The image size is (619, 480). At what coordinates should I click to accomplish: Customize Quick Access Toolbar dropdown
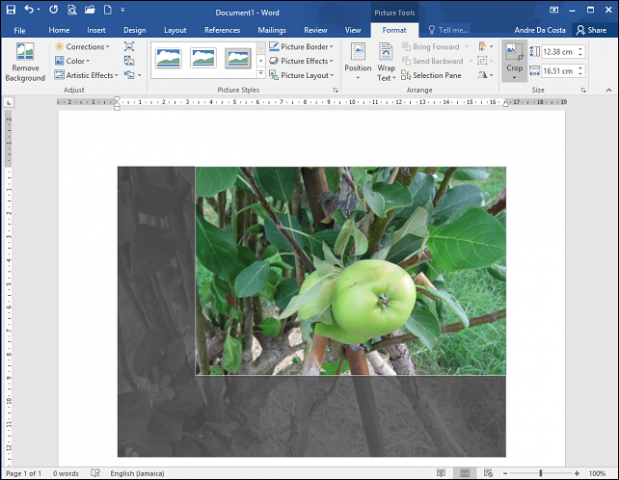123,10
